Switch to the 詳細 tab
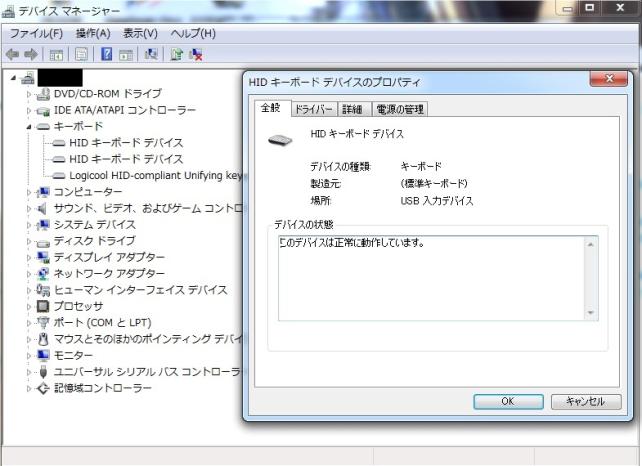This screenshot has width=642, height=466. click(x=353, y=109)
